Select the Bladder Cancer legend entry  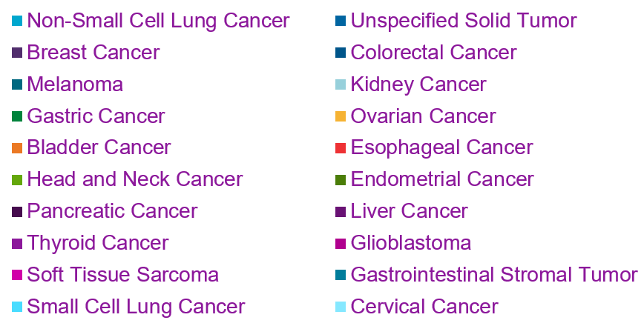[99, 148]
